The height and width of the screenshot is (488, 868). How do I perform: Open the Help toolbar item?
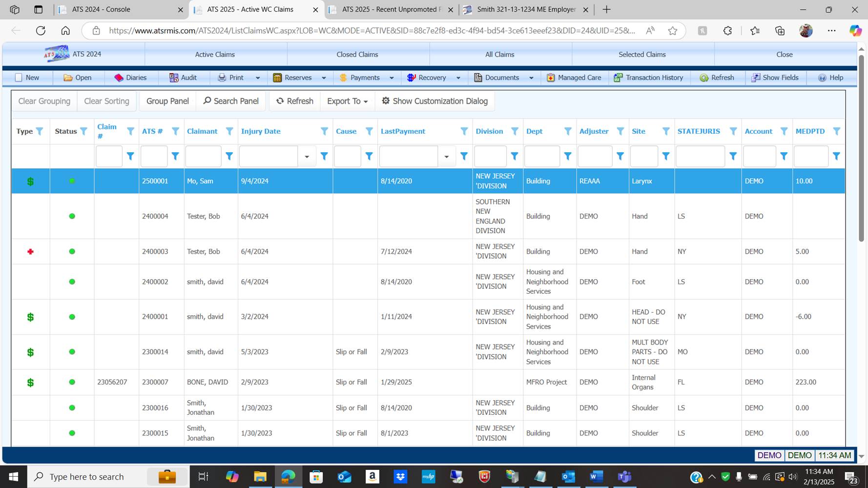830,78
